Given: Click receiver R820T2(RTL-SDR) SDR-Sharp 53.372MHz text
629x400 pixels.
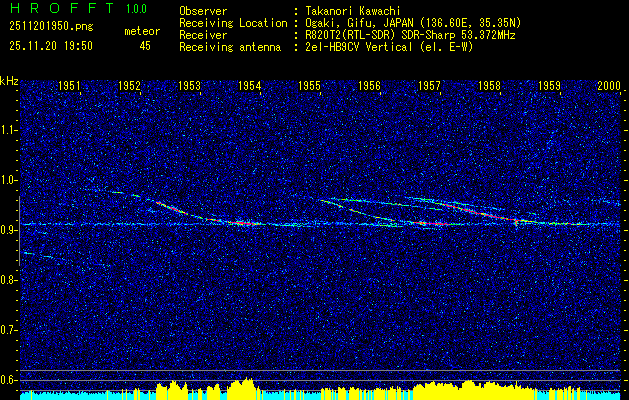Looking at the screenshot, I should tap(410, 35).
